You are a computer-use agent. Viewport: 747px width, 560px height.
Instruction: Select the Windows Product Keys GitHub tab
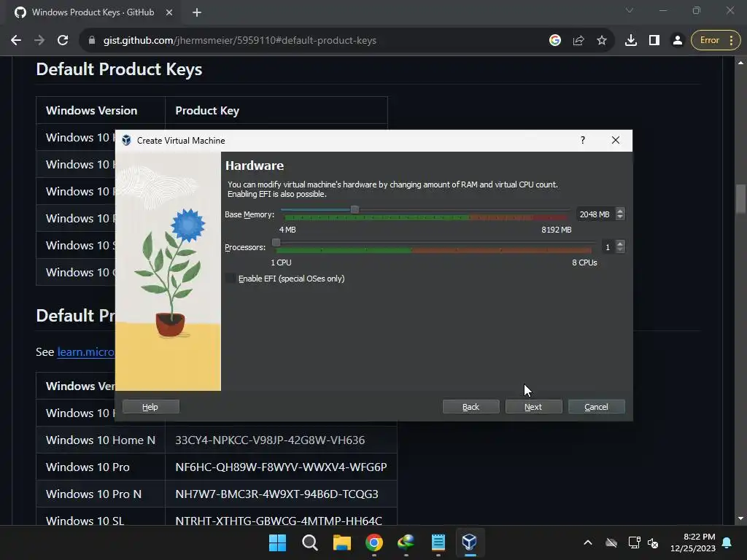pyautogui.click(x=93, y=12)
